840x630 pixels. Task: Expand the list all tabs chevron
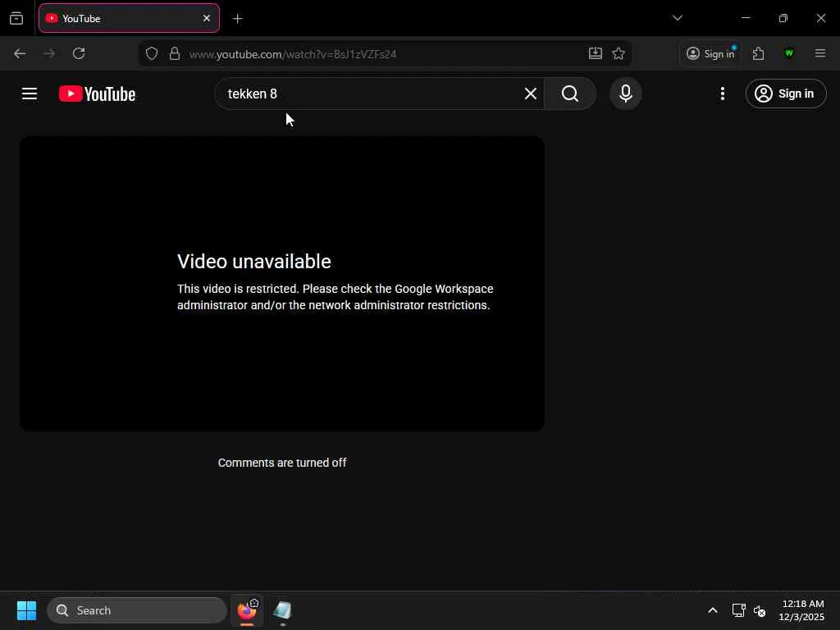677,18
